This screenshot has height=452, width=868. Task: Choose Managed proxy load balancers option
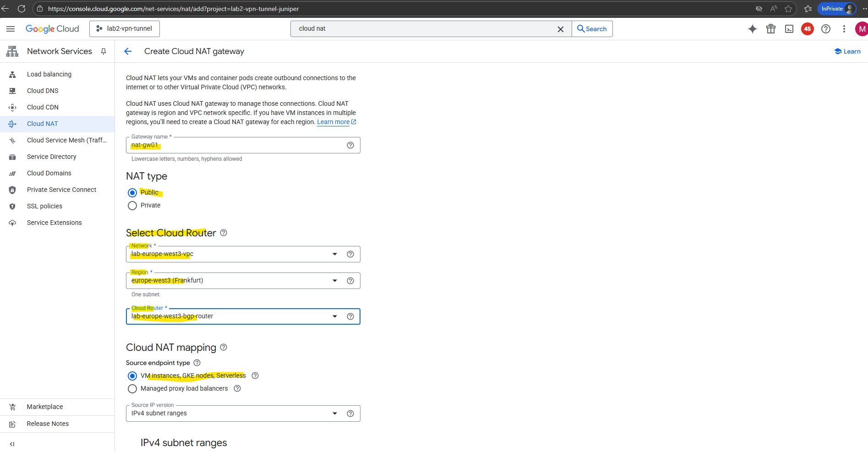(132, 389)
